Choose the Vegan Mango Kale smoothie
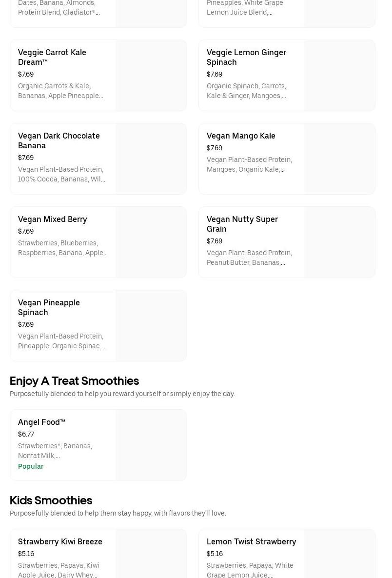This screenshot has width=392, height=578. tap(241, 136)
